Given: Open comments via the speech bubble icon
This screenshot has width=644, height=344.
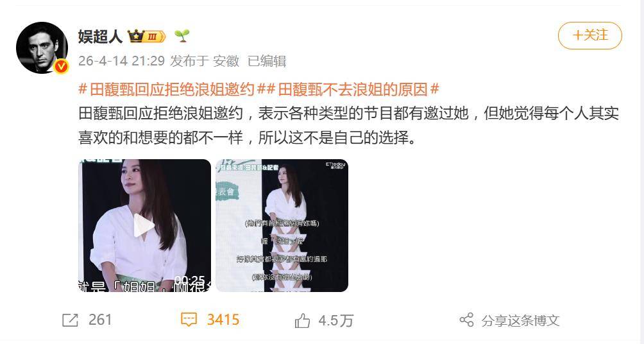Looking at the screenshot, I should click(x=189, y=320).
